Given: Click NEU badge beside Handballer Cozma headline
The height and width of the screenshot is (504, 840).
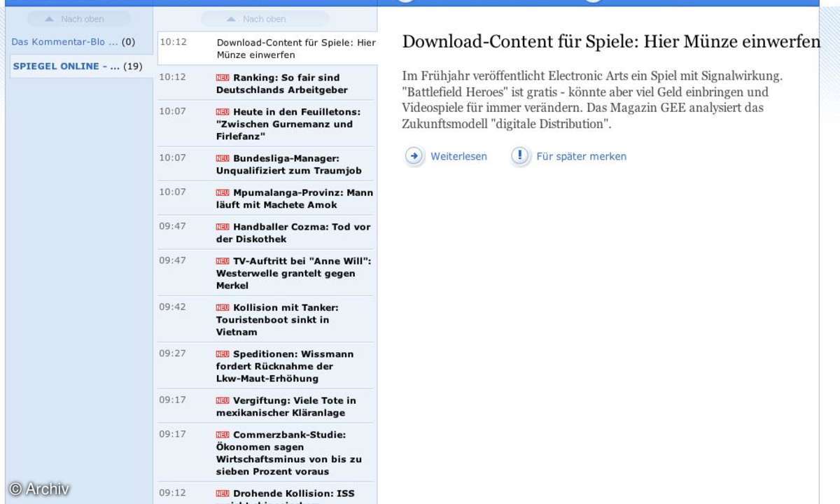Looking at the screenshot, I should coord(223,227).
